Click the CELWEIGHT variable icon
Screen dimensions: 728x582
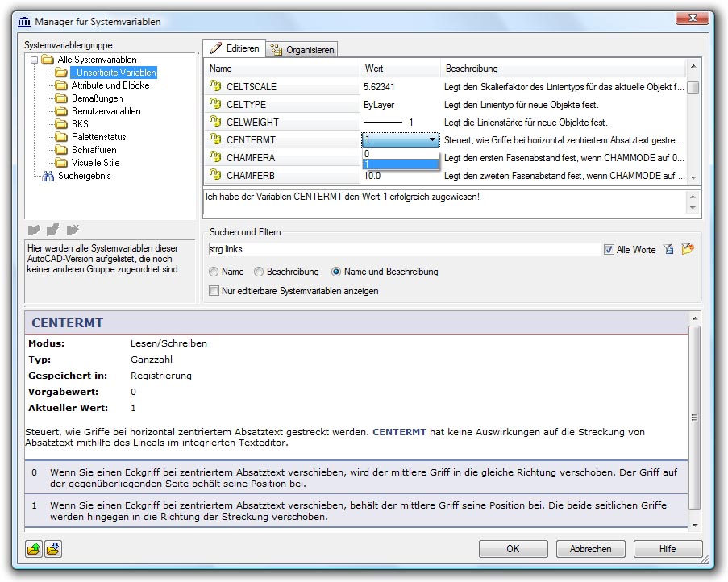[x=215, y=121]
